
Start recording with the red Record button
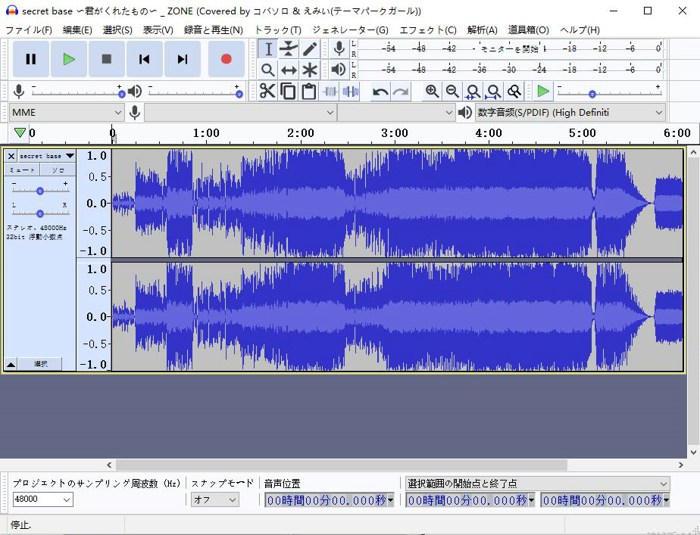point(226,59)
